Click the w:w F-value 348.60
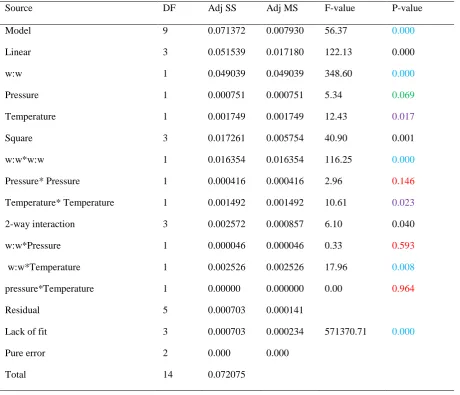The height and width of the screenshot is (395, 460). tap(338, 74)
